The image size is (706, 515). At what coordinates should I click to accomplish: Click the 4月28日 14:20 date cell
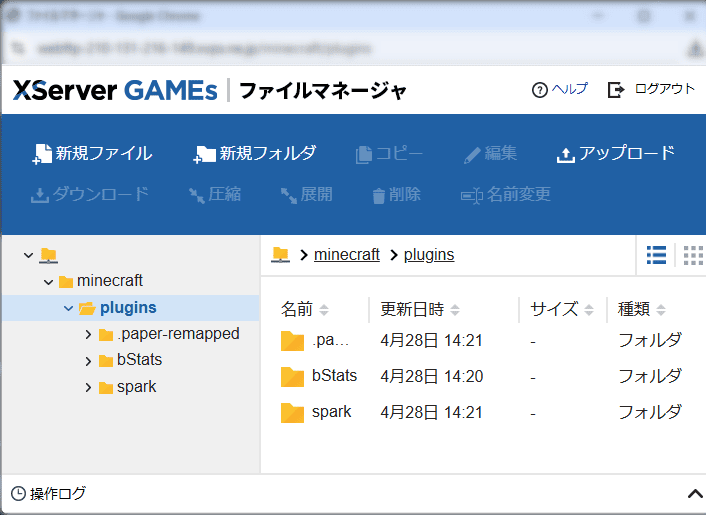[431, 376]
